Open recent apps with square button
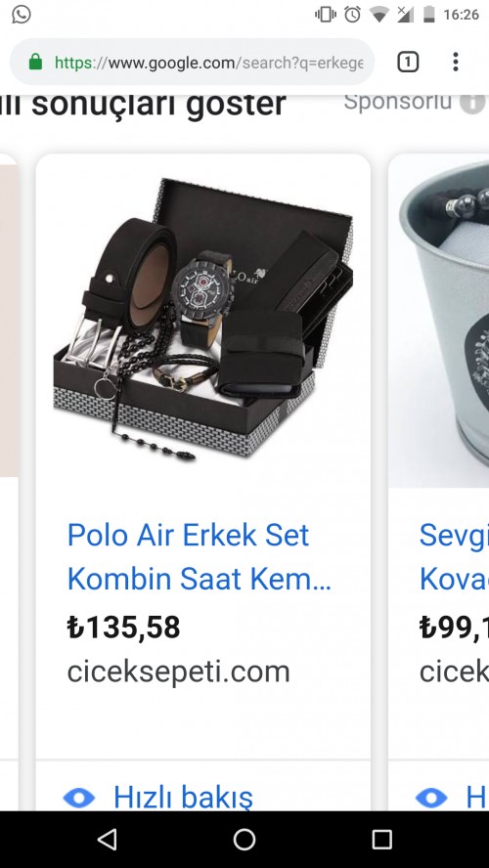 pos(381,840)
